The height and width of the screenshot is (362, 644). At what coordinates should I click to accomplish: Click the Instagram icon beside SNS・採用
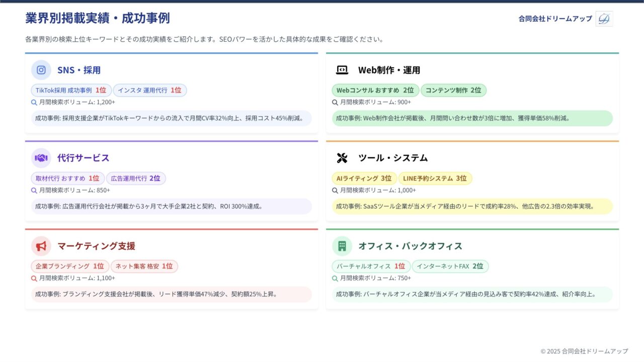pos(41,70)
